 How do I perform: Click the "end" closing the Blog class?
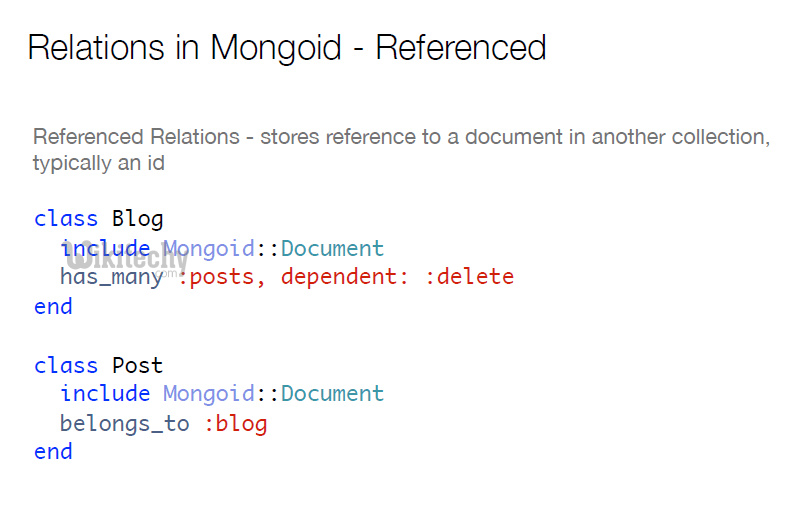click(53, 306)
